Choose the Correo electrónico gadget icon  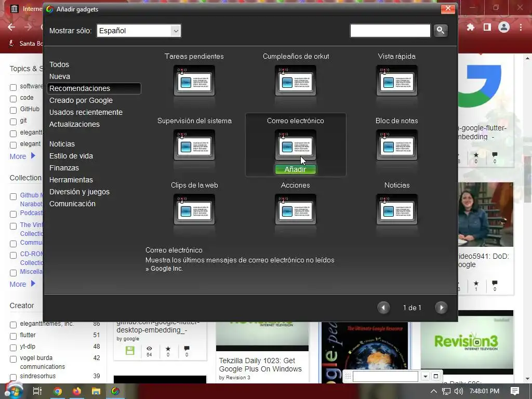[295, 145]
